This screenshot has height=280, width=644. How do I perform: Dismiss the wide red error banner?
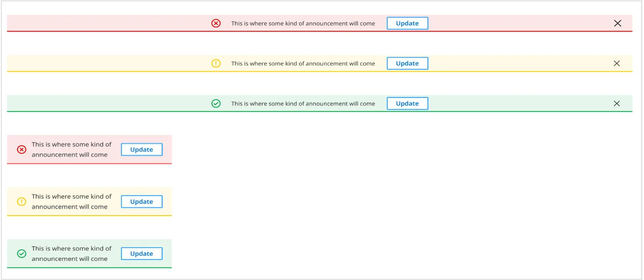click(617, 23)
